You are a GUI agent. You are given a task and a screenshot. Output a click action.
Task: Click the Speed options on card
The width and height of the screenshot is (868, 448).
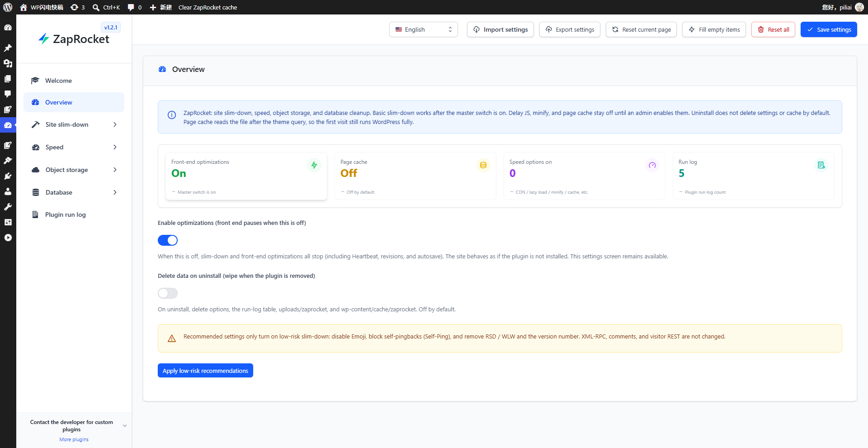(585, 176)
